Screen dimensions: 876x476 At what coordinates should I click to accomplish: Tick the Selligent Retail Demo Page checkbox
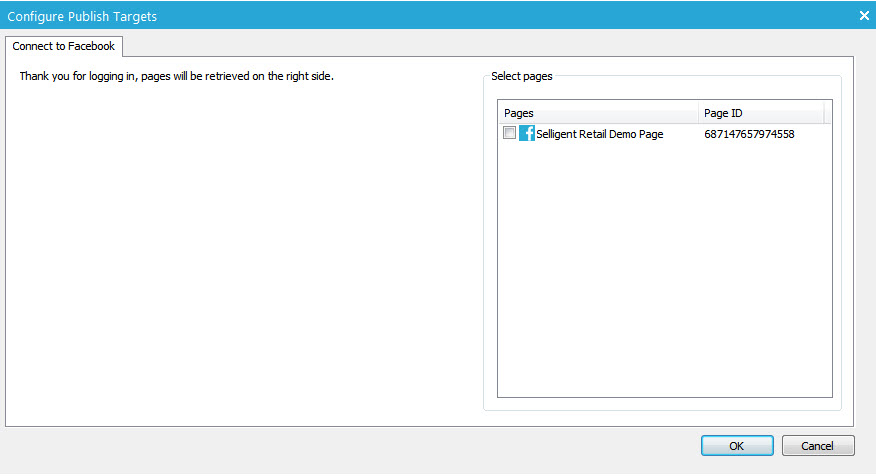510,133
